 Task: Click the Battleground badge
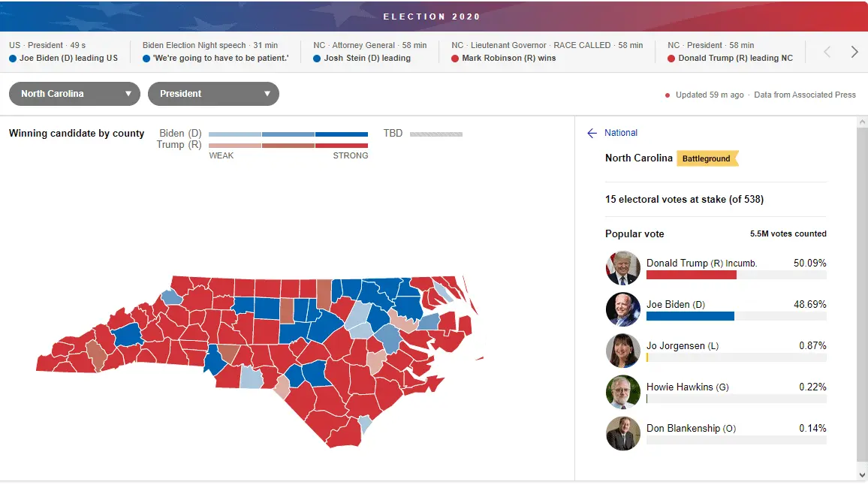[707, 158]
